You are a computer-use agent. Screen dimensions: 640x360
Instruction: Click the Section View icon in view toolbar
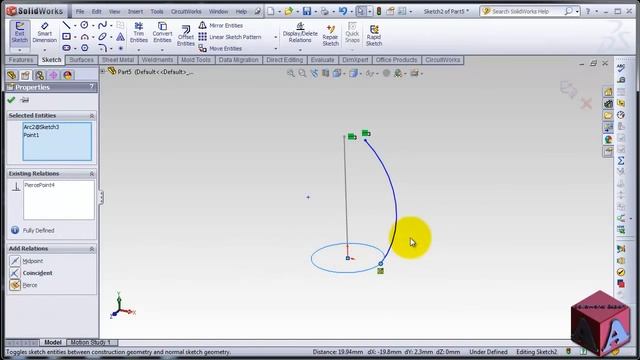(x=325, y=73)
